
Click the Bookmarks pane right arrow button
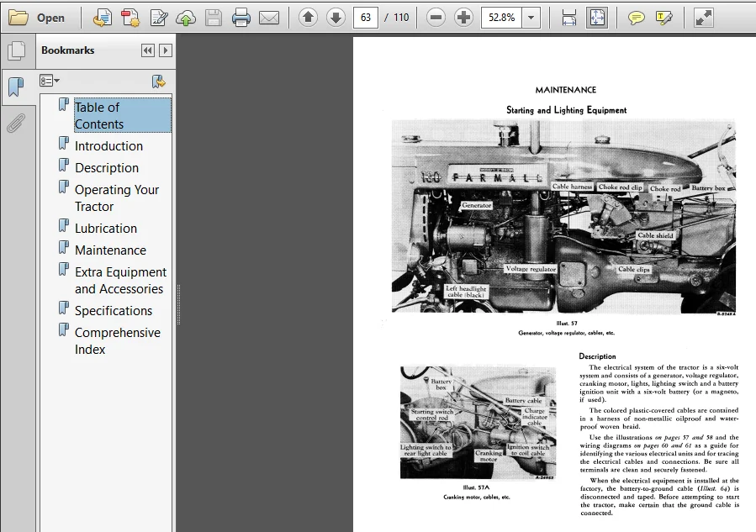(166, 50)
